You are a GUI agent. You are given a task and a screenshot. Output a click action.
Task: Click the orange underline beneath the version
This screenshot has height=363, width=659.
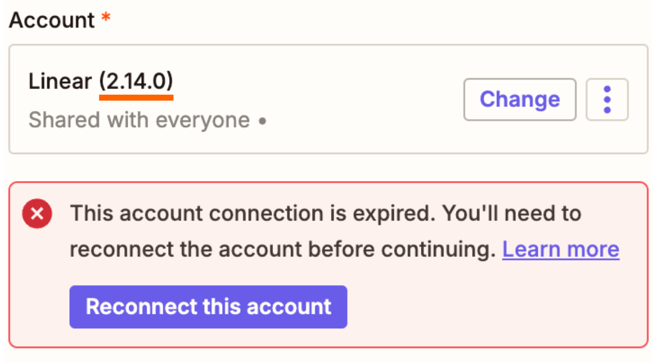[x=136, y=97]
